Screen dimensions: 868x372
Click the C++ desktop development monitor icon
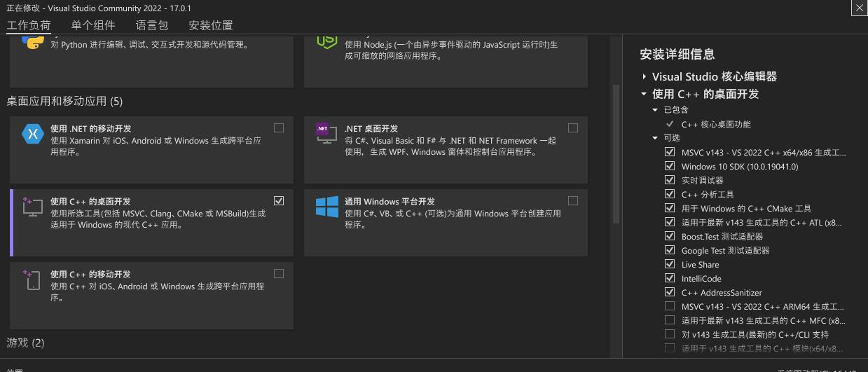[x=33, y=206]
